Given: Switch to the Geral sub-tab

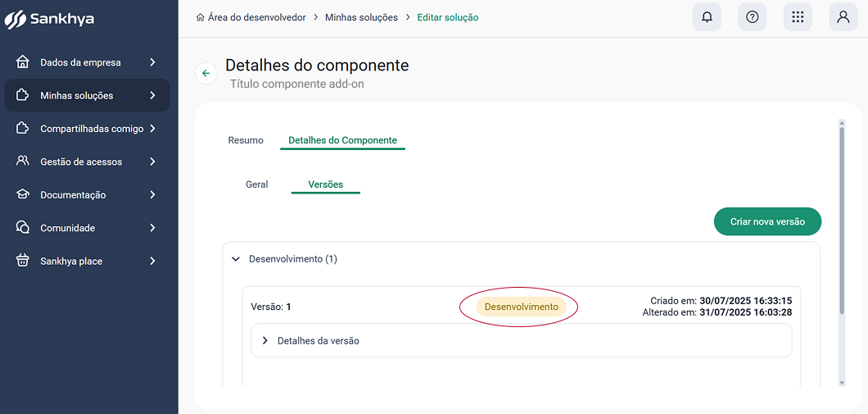Looking at the screenshot, I should [257, 184].
